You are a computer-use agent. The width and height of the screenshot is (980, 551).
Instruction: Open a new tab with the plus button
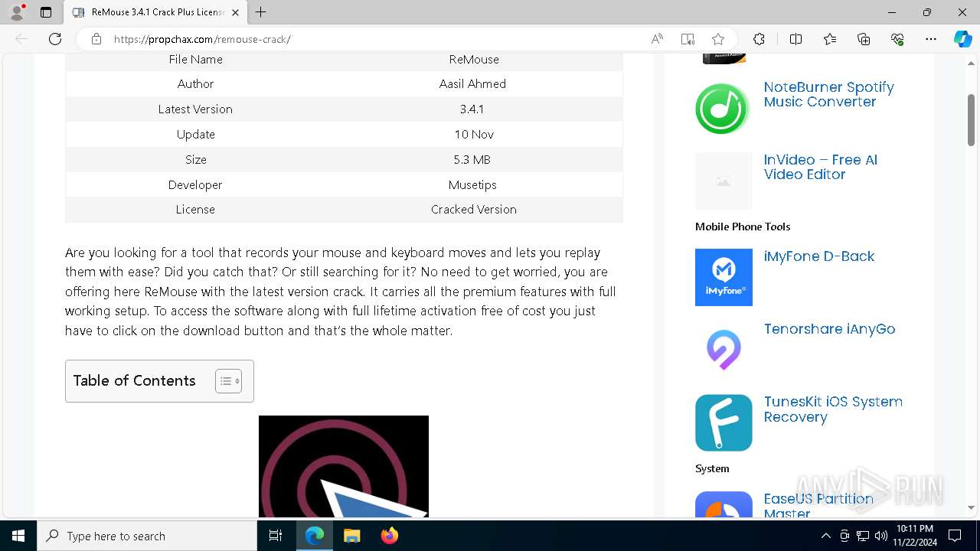(261, 12)
